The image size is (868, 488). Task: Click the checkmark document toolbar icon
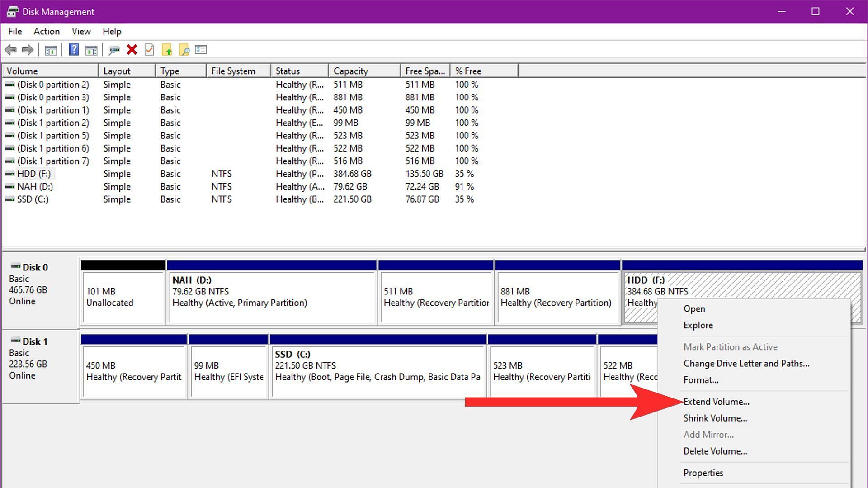click(x=149, y=50)
